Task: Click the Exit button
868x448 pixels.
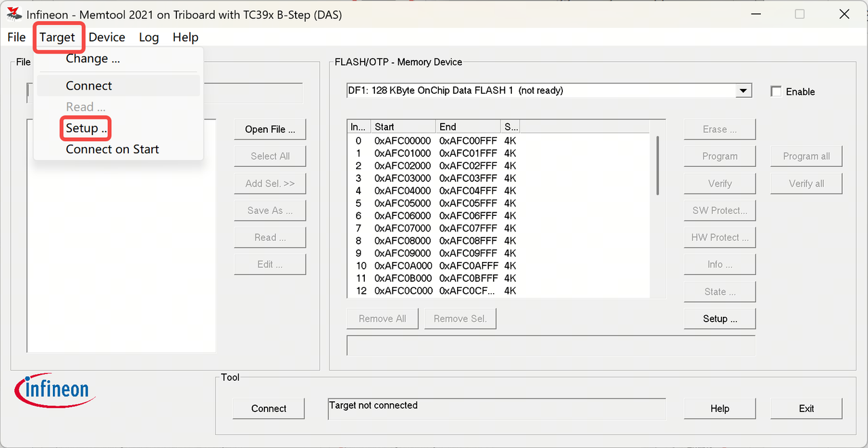Action: coord(806,409)
